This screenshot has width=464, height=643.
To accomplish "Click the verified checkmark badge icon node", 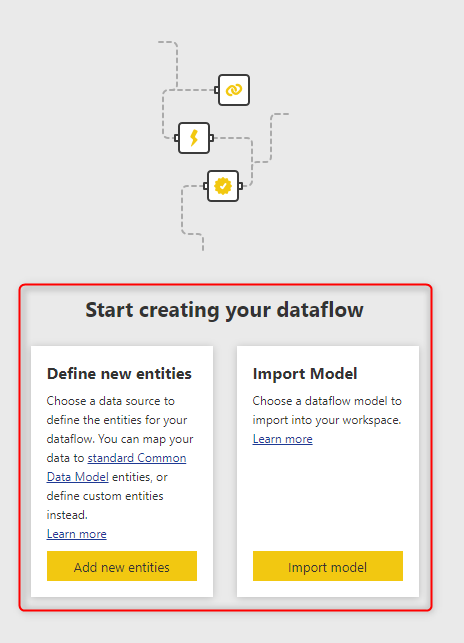I will point(223,186).
